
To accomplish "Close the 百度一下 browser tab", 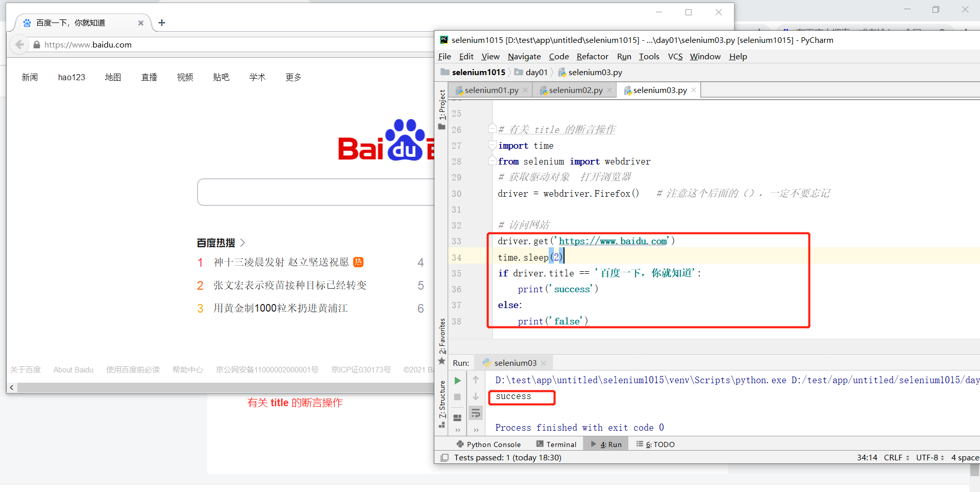I will pyautogui.click(x=141, y=23).
